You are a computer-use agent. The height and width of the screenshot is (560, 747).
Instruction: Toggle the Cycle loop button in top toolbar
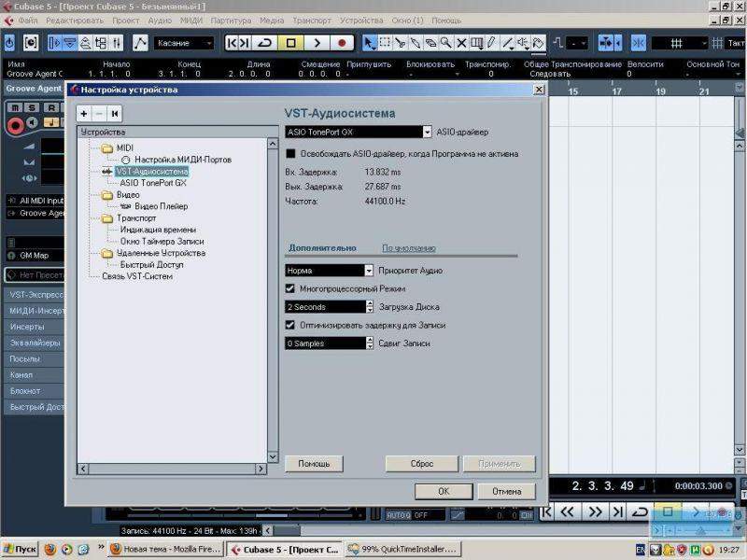coord(264,43)
